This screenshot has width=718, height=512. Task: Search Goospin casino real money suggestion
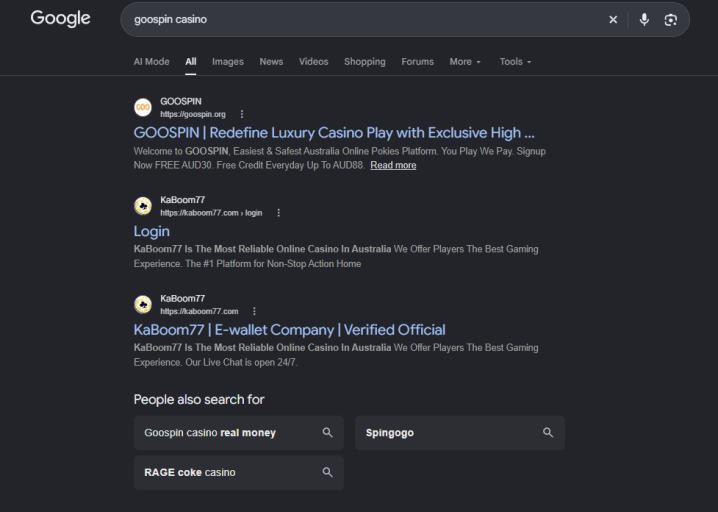click(x=239, y=433)
